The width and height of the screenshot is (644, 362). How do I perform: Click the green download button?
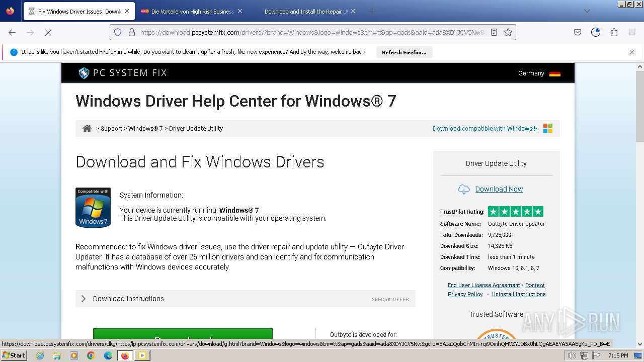(x=183, y=334)
